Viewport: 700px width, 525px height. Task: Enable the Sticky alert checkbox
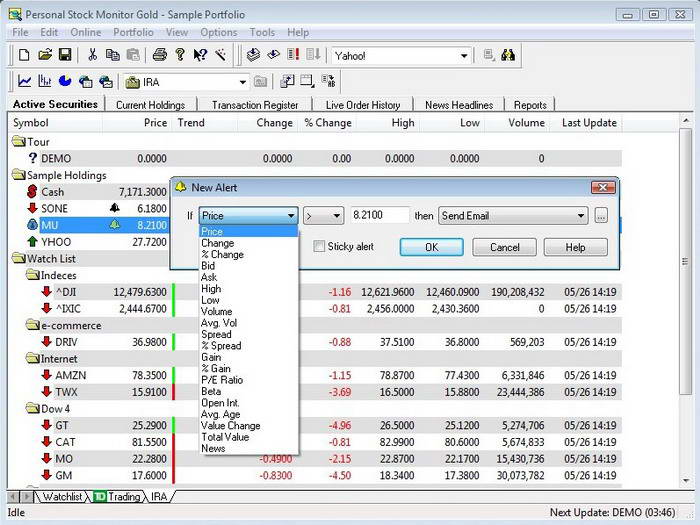[x=319, y=246]
